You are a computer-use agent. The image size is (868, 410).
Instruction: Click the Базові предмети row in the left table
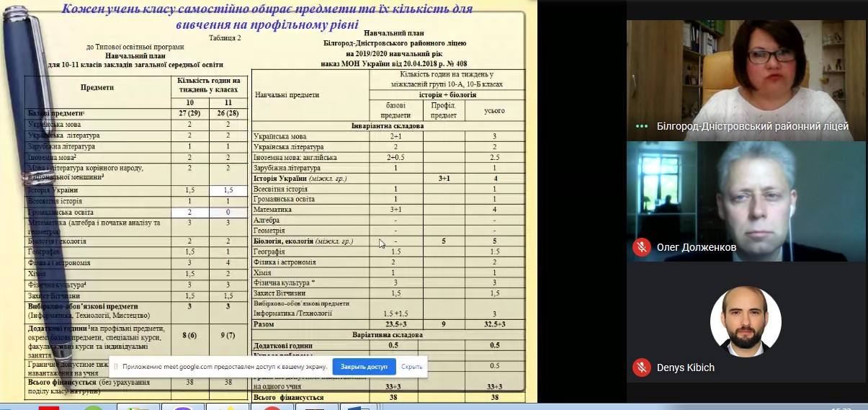136,113
